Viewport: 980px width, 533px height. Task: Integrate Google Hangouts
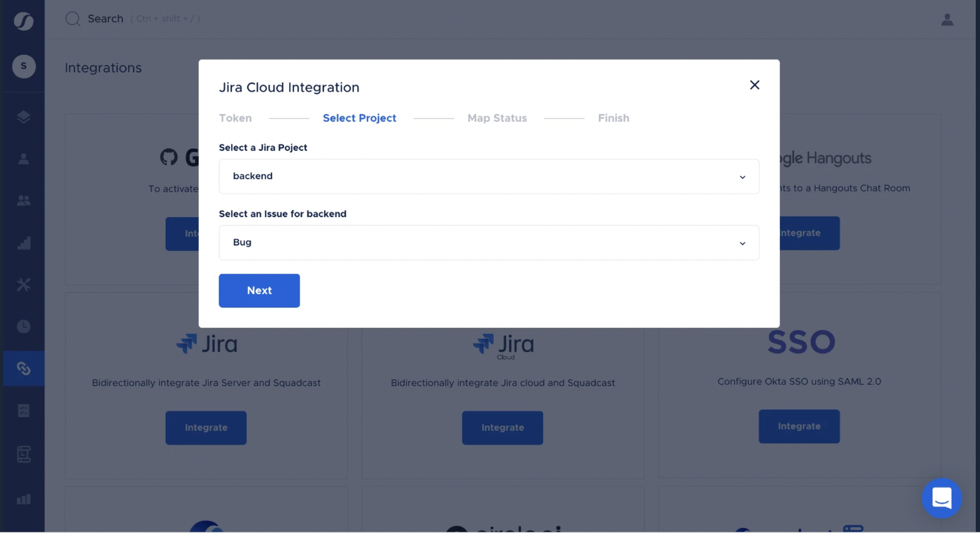pyautogui.click(x=809, y=233)
